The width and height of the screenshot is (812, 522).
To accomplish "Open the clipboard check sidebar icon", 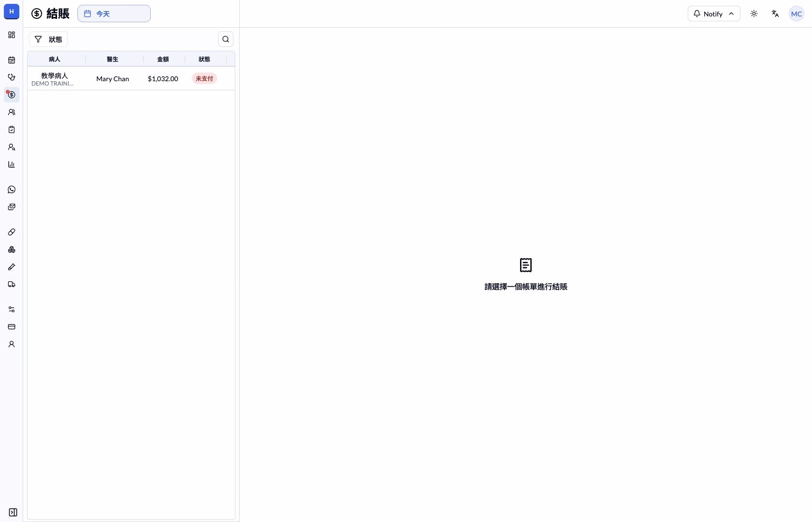I will coord(12,130).
